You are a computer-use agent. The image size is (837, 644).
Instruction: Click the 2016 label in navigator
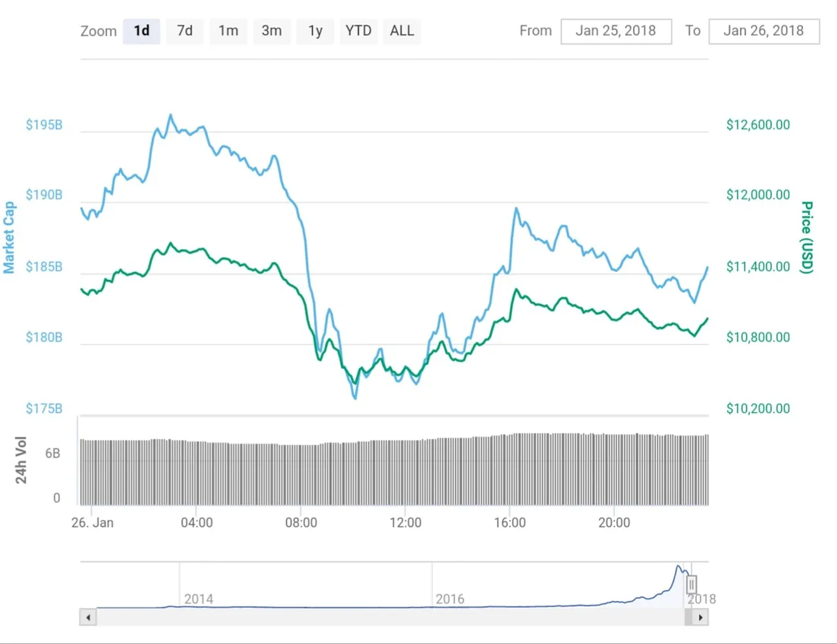click(x=450, y=599)
